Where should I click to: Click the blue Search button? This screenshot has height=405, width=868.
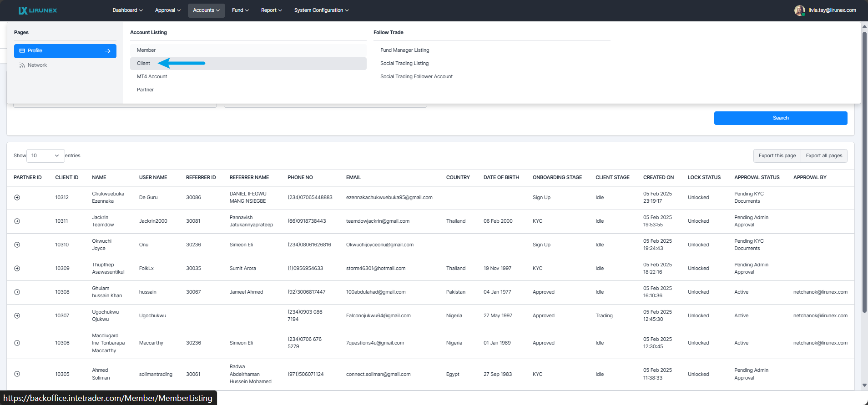[x=780, y=118]
